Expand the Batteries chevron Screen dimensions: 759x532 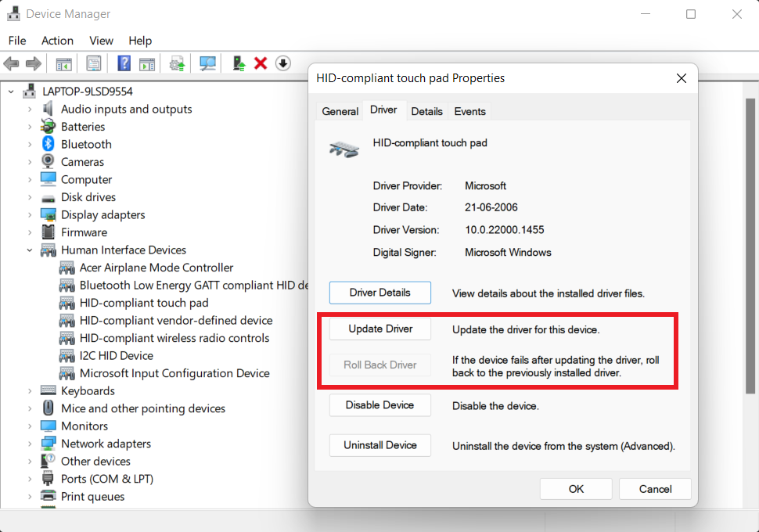tap(30, 126)
